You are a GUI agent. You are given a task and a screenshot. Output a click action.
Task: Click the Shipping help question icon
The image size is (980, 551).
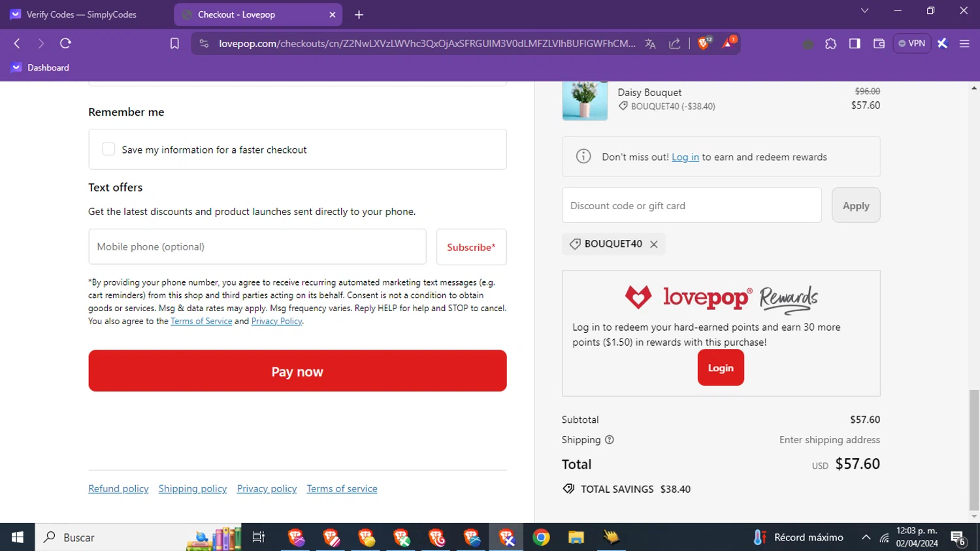click(610, 440)
